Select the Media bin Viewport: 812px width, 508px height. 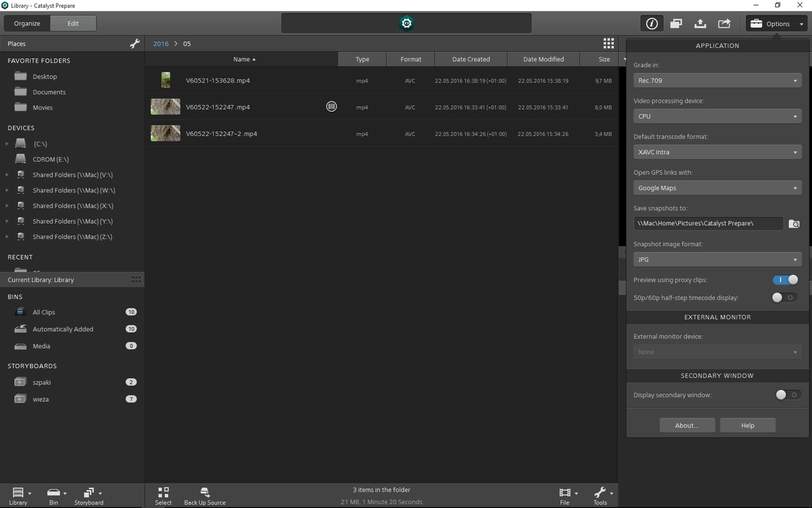[x=72, y=346]
